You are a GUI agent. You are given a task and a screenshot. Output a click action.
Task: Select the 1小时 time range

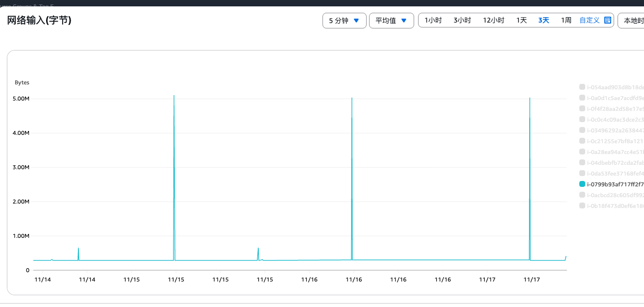click(x=433, y=21)
